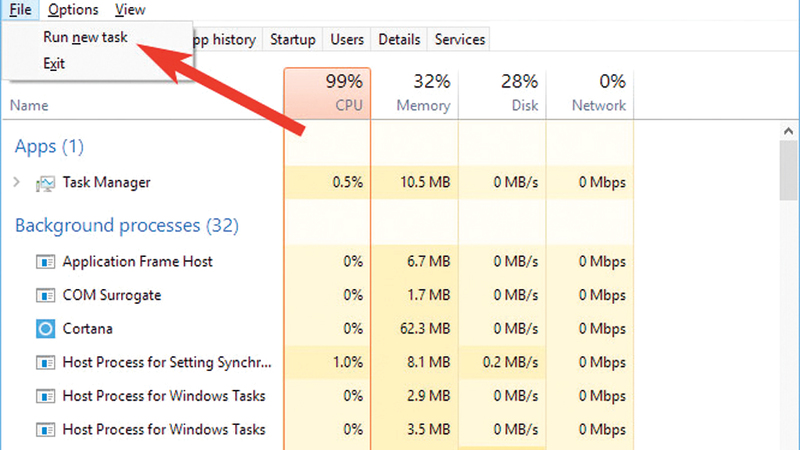Sort processes by Memory column header
The image size is (800, 450).
tap(414, 93)
